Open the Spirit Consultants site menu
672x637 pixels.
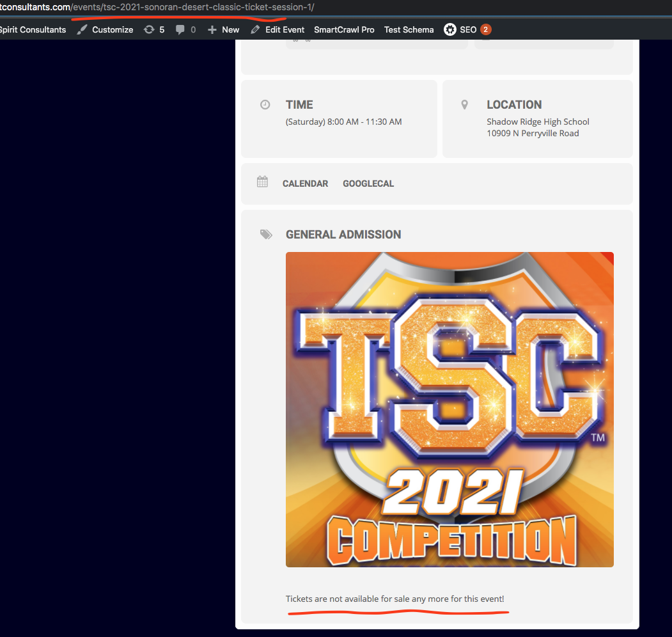33,29
